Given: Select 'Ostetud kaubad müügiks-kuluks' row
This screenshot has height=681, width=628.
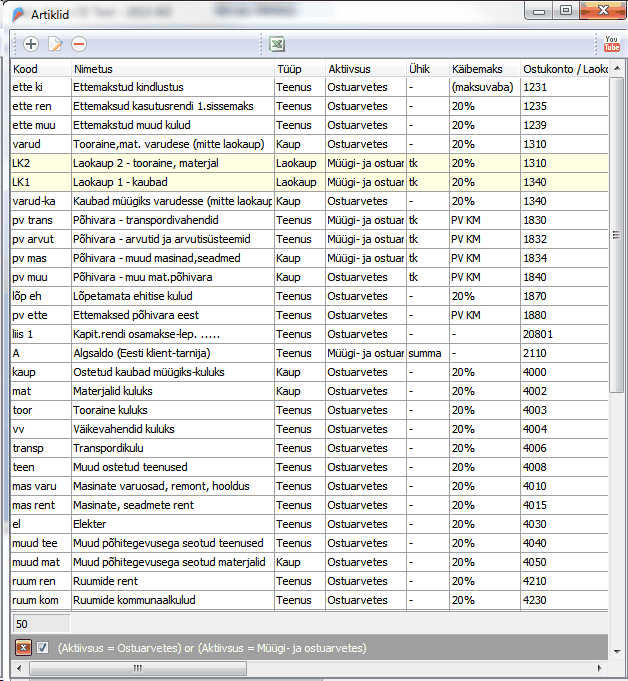Looking at the screenshot, I should pyautogui.click(x=309, y=372).
